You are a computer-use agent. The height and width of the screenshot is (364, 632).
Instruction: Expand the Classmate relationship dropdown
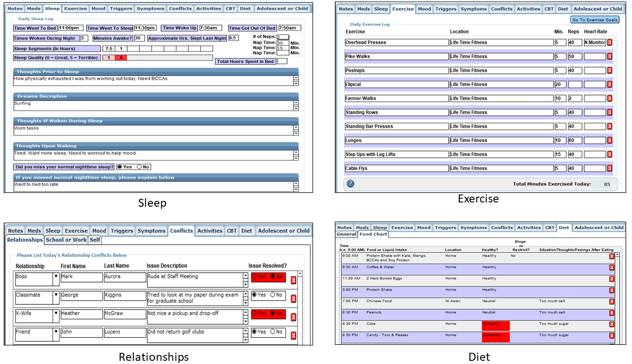(56, 297)
